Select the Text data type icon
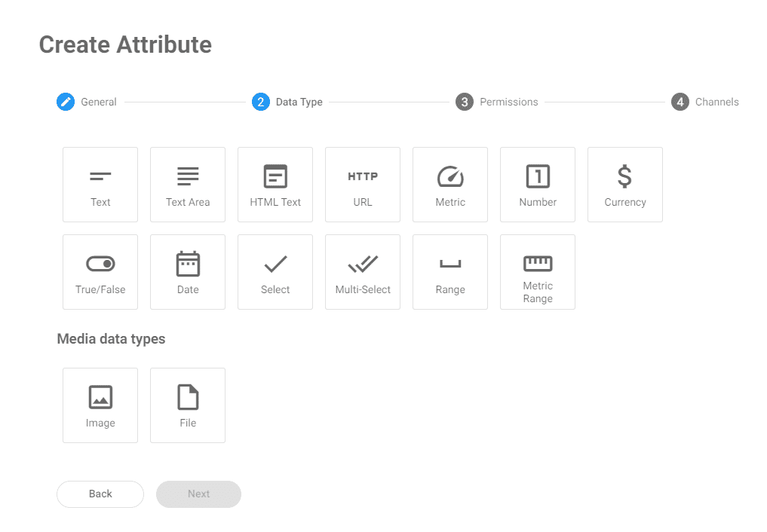The height and width of the screenshot is (532, 767). (100, 185)
